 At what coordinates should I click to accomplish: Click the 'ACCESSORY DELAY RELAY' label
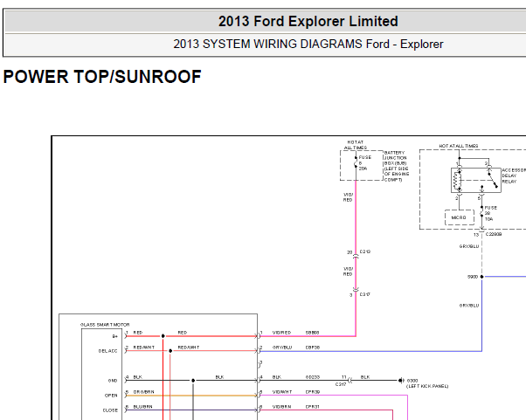(514, 176)
